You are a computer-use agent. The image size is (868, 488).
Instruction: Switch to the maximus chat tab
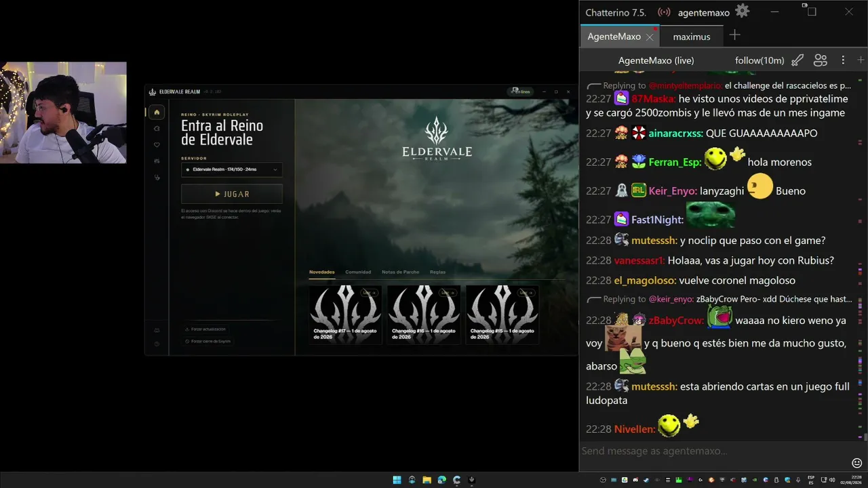(x=692, y=37)
